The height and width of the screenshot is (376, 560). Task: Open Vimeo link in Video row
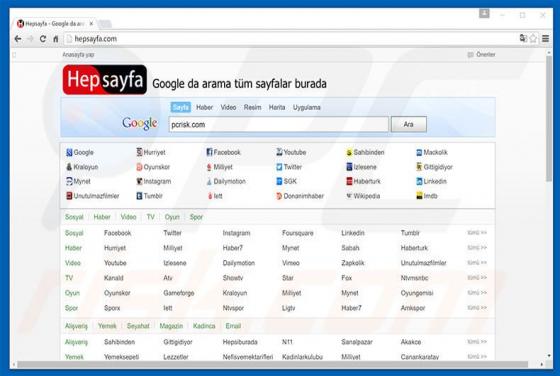pos(290,263)
